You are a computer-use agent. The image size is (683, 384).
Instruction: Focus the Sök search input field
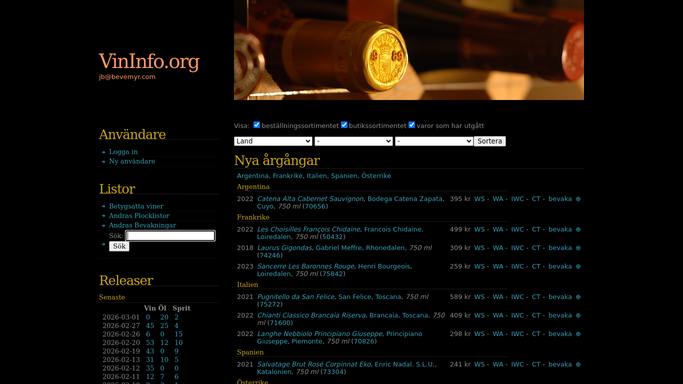(170, 236)
